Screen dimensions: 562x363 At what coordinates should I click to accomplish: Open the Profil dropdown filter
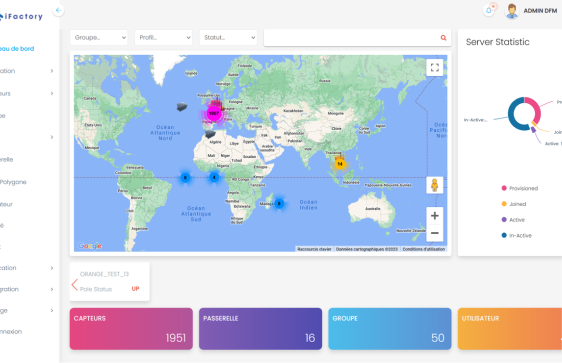[x=163, y=38]
